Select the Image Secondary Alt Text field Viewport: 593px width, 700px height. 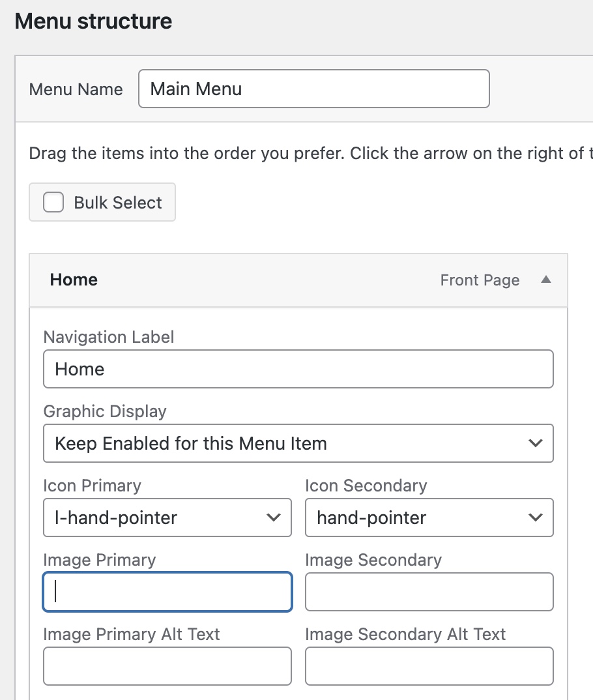click(429, 666)
